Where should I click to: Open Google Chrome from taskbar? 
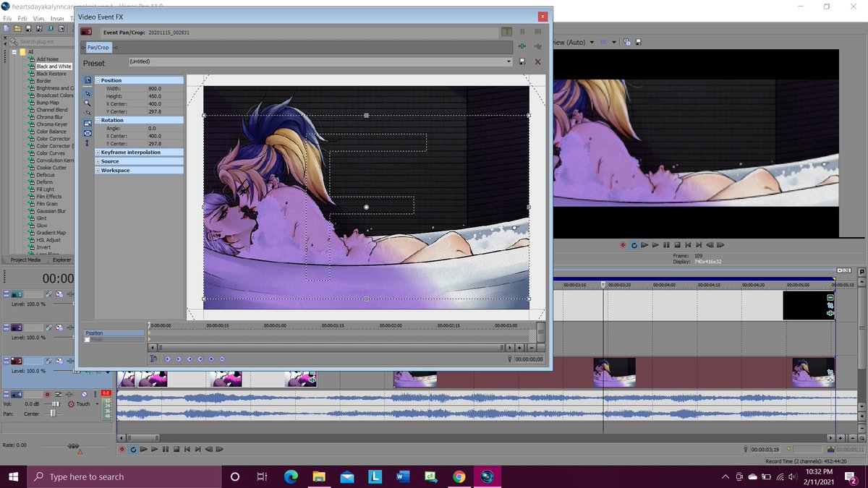coord(459,476)
